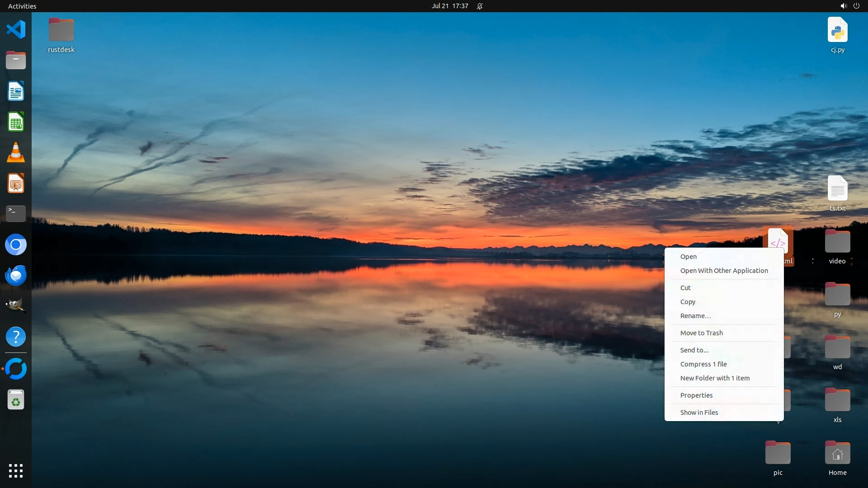Launch GIMP image editor
Viewport: 868px width, 488px height.
click(16, 306)
